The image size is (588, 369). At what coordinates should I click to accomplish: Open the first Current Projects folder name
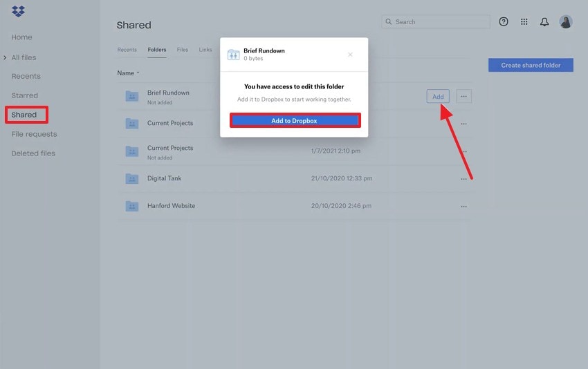click(x=170, y=123)
